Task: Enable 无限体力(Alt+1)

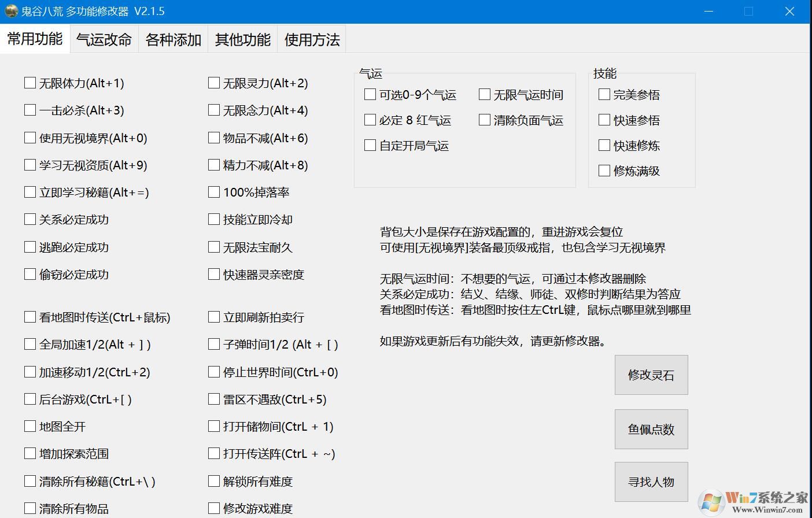Action: [30, 83]
